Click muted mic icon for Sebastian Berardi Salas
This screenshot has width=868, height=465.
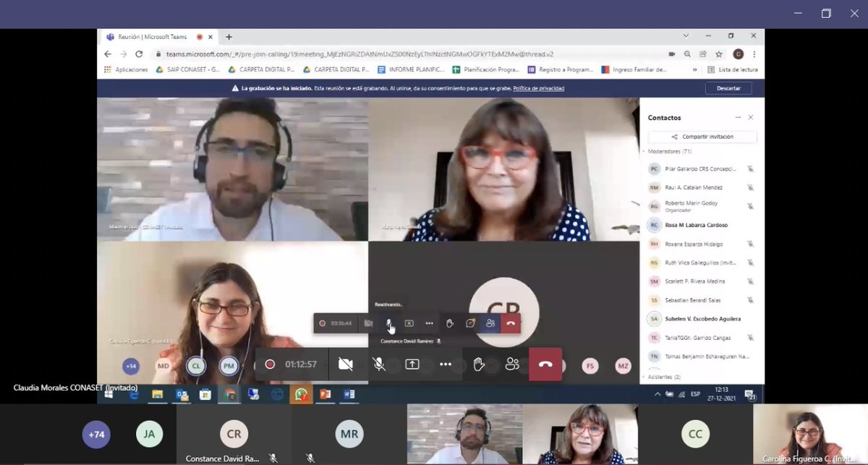[751, 300]
